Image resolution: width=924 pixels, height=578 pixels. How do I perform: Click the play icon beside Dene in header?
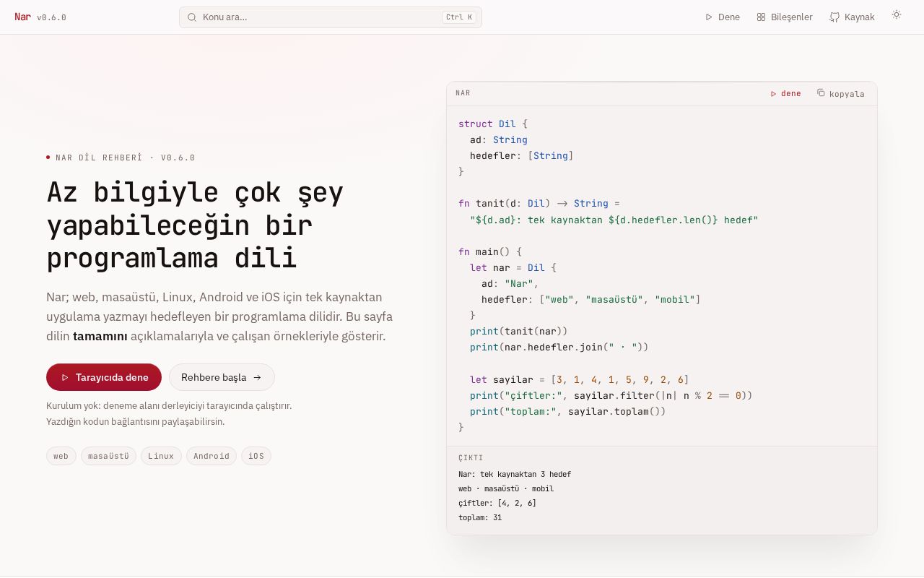tap(709, 17)
